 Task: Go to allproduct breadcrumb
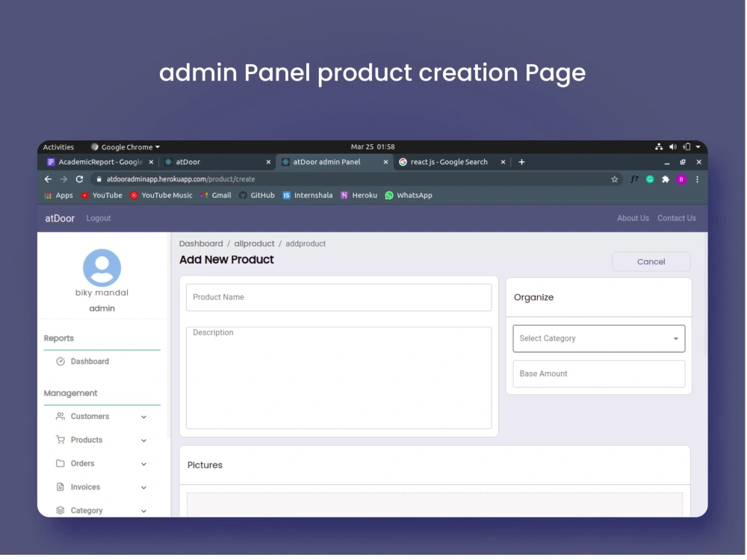point(254,244)
